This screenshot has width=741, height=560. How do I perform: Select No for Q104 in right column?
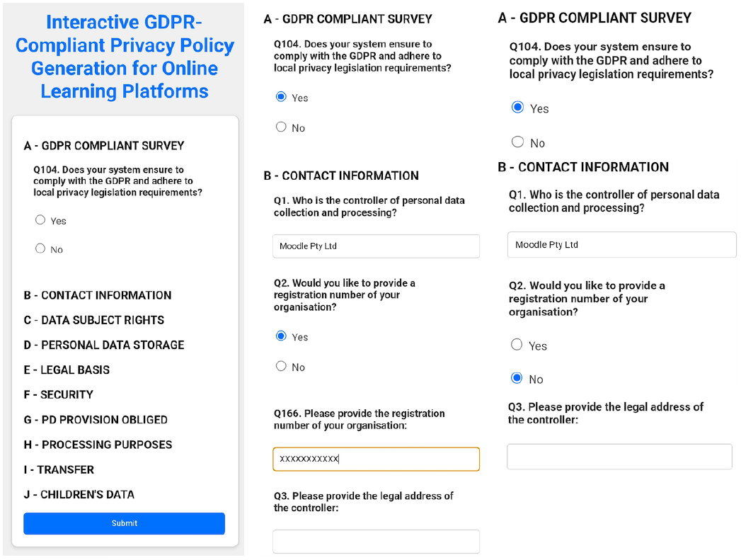coord(517,142)
